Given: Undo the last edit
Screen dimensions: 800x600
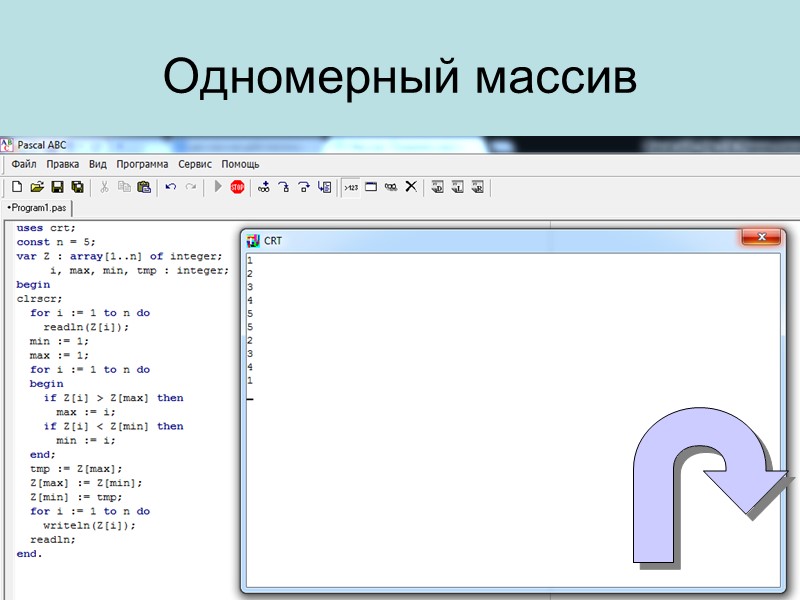Looking at the screenshot, I should [x=170, y=187].
